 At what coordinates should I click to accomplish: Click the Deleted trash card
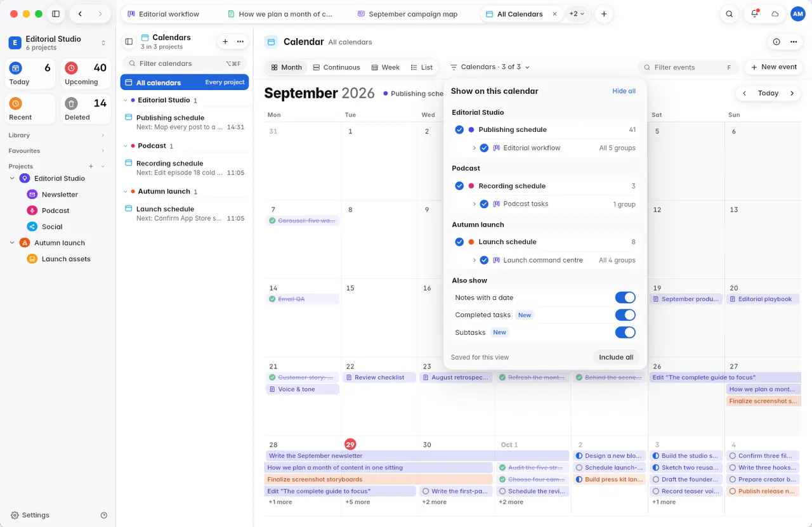click(86, 108)
